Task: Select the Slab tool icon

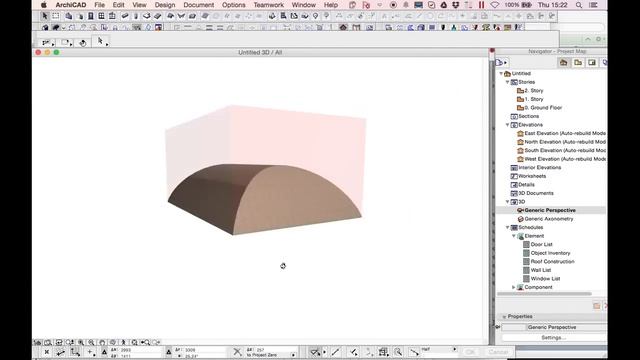Action: tap(147, 16)
